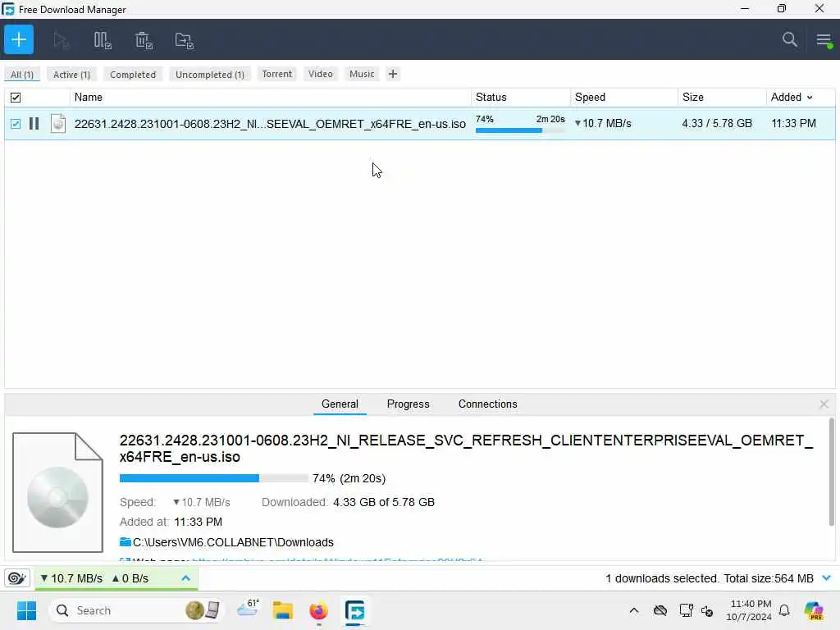Click the taskbar Search box
This screenshot has height=630, width=840.
(x=137, y=610)
